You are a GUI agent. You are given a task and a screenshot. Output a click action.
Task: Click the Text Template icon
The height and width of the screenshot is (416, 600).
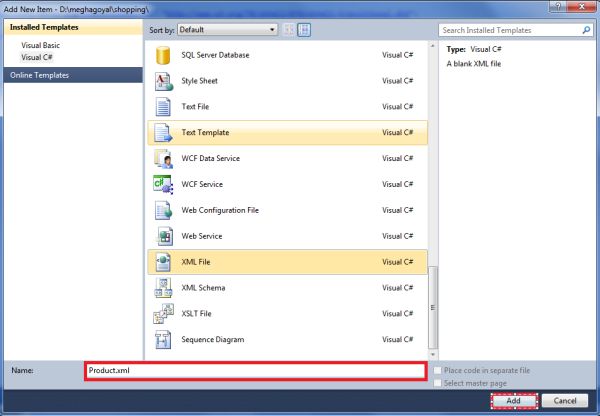[163, 133]
